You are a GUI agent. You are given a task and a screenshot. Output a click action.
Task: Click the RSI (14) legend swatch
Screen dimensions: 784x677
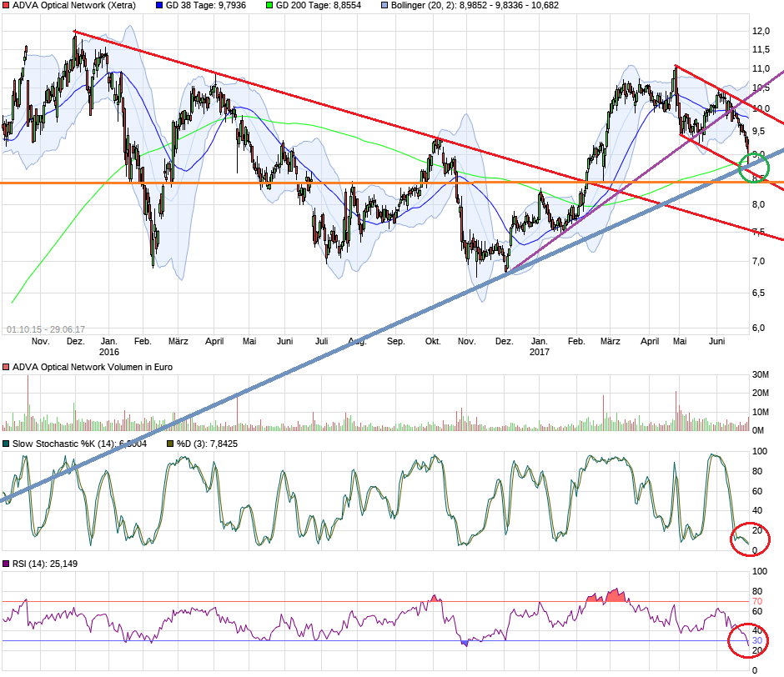point(6,564)
